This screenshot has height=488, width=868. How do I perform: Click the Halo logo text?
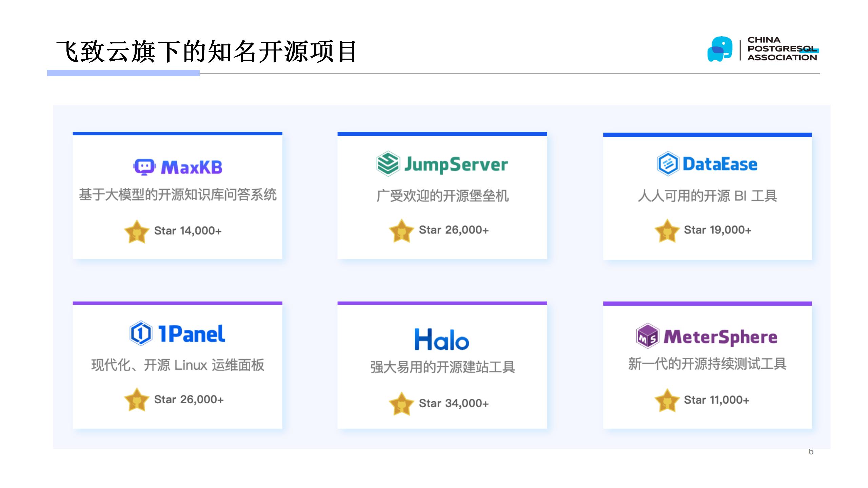(x=441, y=339)
